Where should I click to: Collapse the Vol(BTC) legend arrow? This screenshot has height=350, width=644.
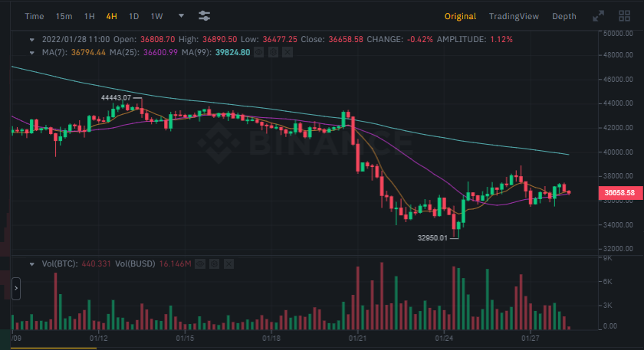[32, 263]
